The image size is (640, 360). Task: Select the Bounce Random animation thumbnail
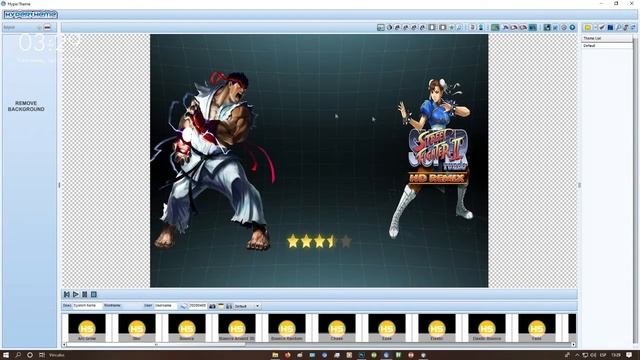(x=287, y=328)
